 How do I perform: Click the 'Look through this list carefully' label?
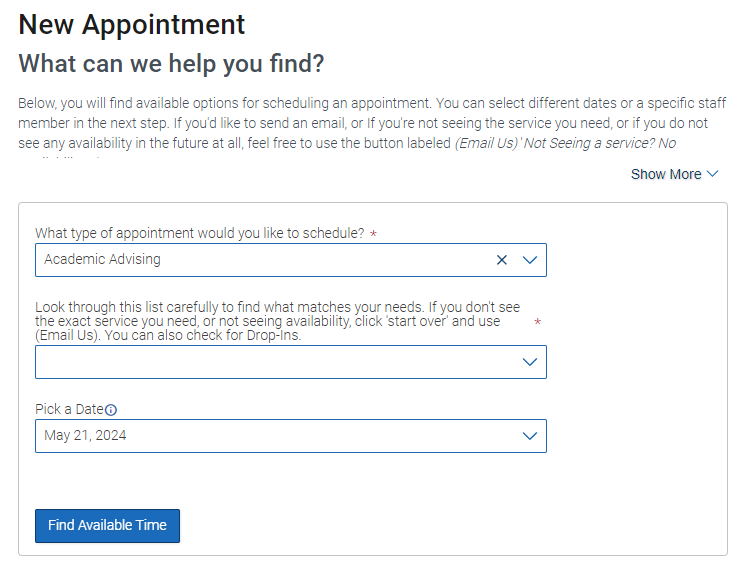click(277, 321)
